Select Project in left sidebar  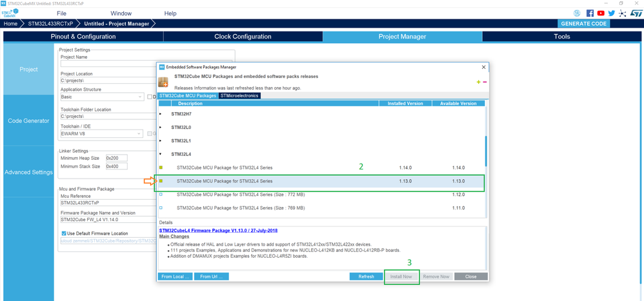pos(29,70)
